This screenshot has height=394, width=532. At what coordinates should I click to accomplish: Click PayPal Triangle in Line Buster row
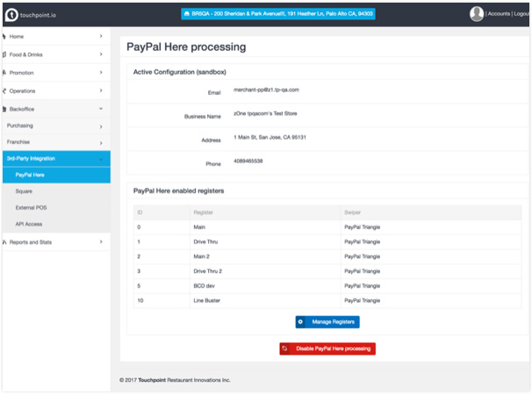tap(362, 300)
